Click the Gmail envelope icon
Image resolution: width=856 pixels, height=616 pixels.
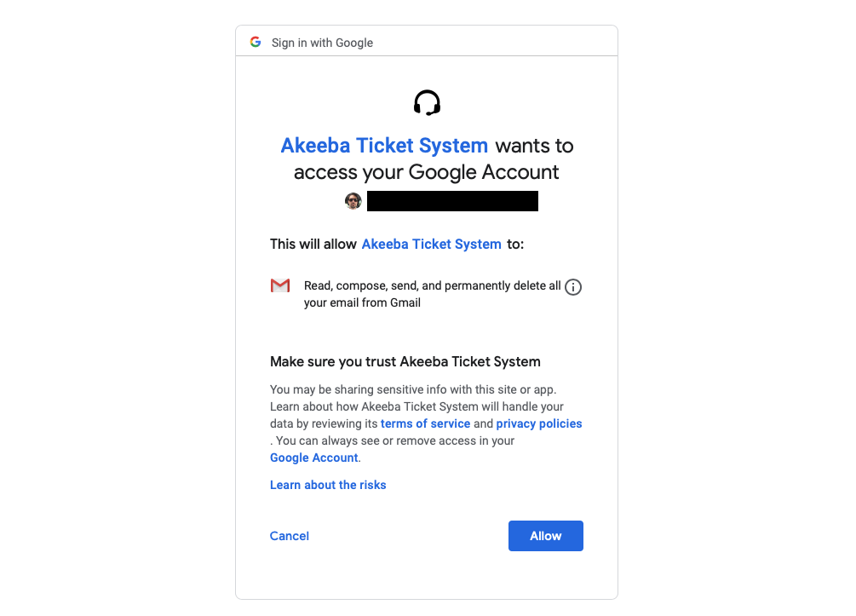[280, 285]
